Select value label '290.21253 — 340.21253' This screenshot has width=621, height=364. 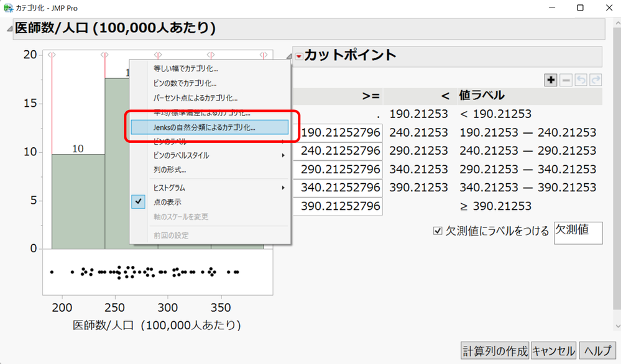(528, 170)
